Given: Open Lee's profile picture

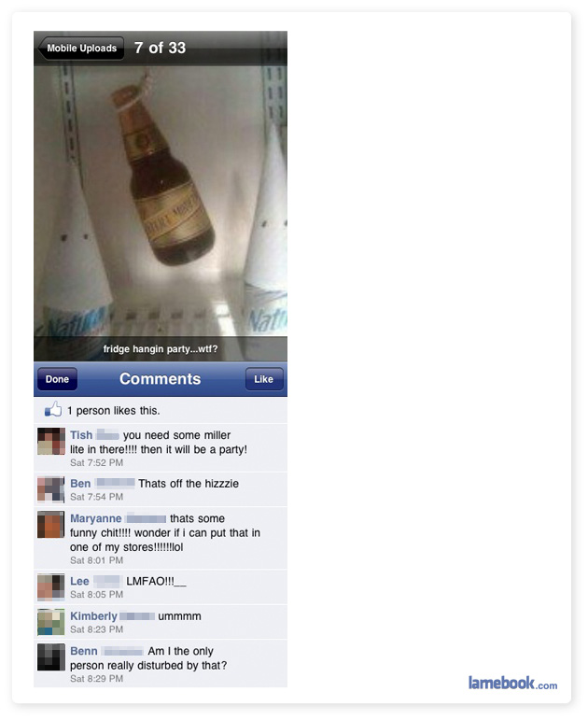Looking at the screenshot, I should 51,587.
